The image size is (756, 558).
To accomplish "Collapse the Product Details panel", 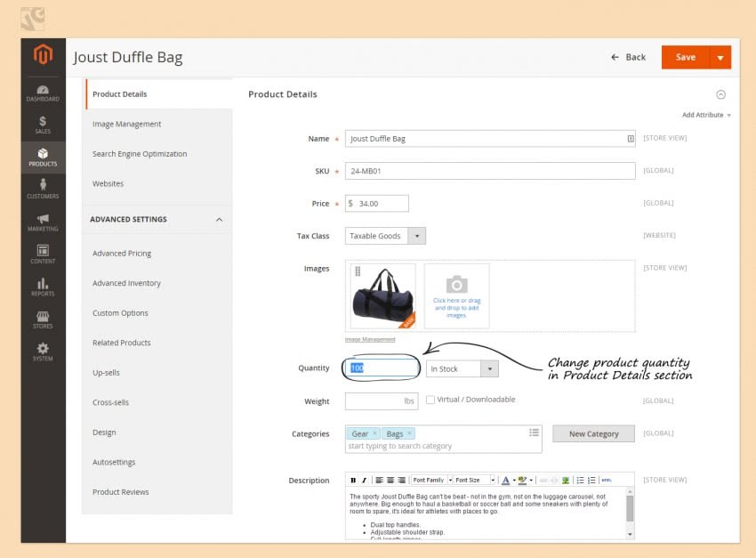I will pos(720,94).
